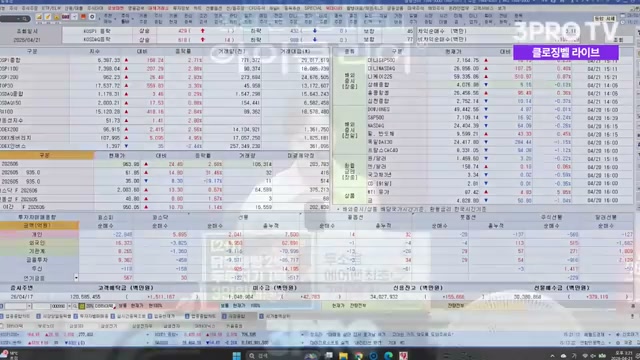Click the futures price 950.05
The width and height of the screenshot is (640, 360).
[131, 207]
